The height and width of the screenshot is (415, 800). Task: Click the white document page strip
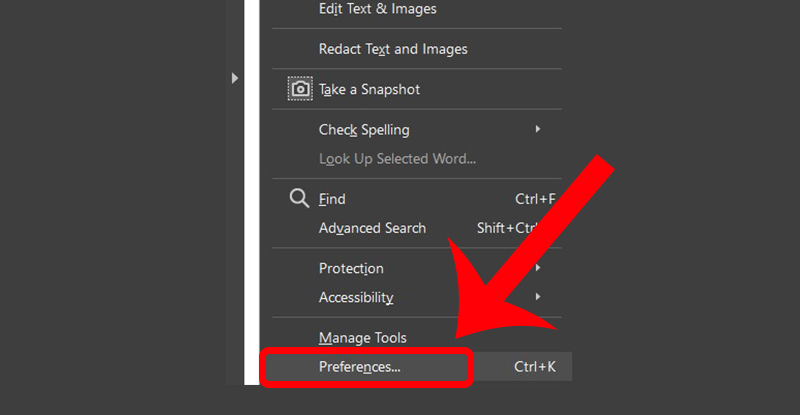pyautogui.click(x=252, y=200)
